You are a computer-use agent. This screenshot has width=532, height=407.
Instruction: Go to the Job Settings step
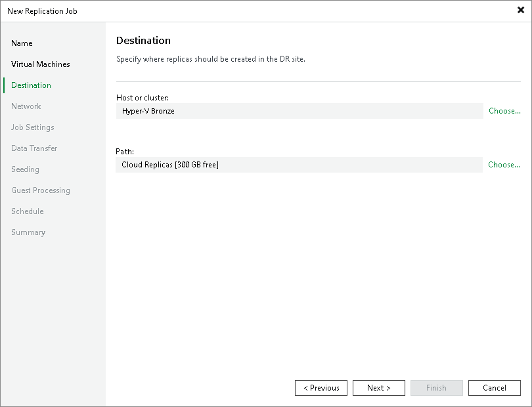tap(32, 127)
